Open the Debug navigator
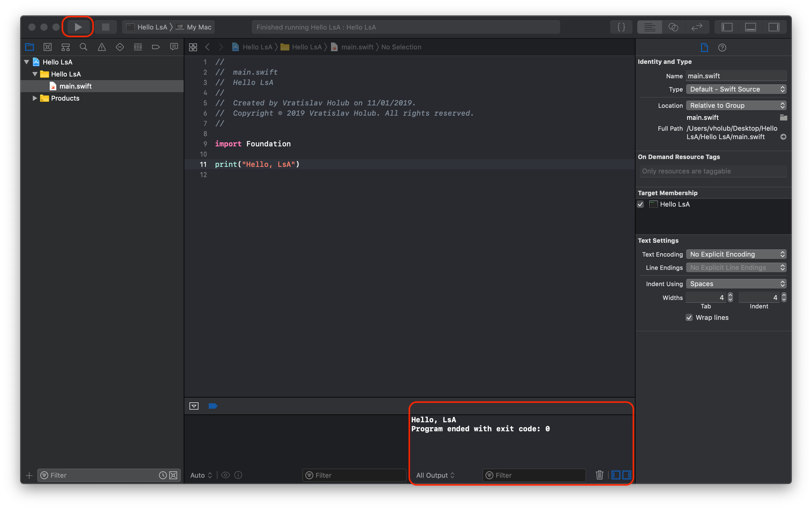Image resolution: width=812 pixels, height=509 pixels. pyautogui.click(x=138, y=47)
